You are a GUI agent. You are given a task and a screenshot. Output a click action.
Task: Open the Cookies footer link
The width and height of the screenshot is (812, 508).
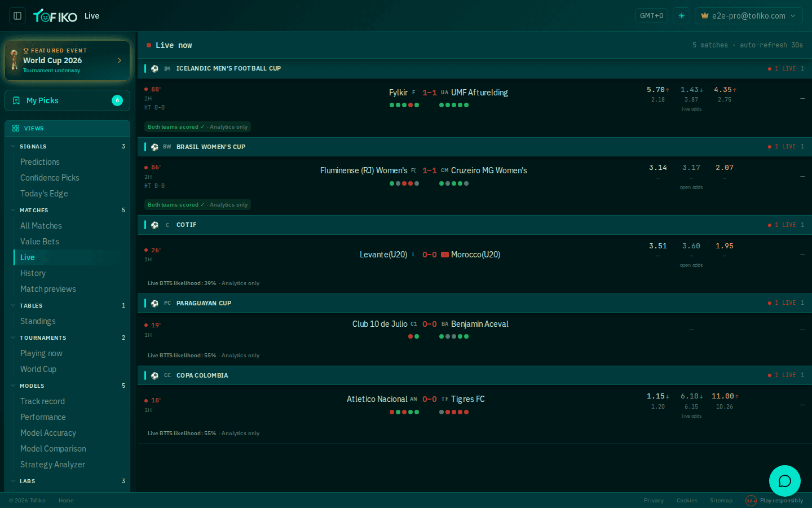click(x=687, y=501)
